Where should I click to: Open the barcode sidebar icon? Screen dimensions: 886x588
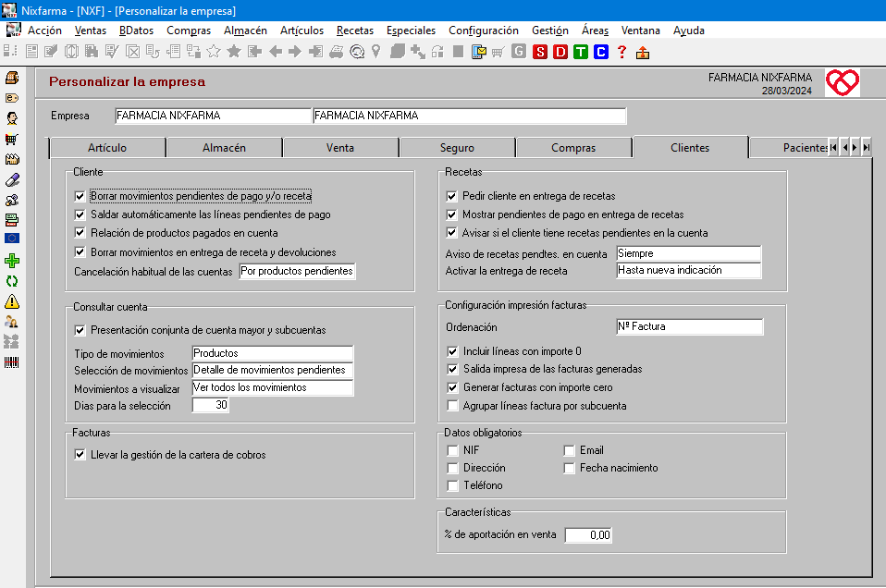[x=12, y=362]
